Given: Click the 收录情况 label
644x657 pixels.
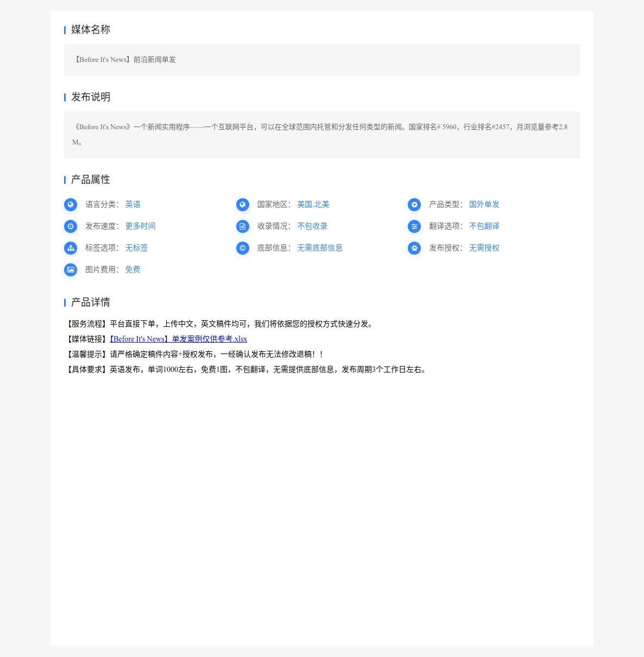Looking at the screenshot, I should pos(274,226).
